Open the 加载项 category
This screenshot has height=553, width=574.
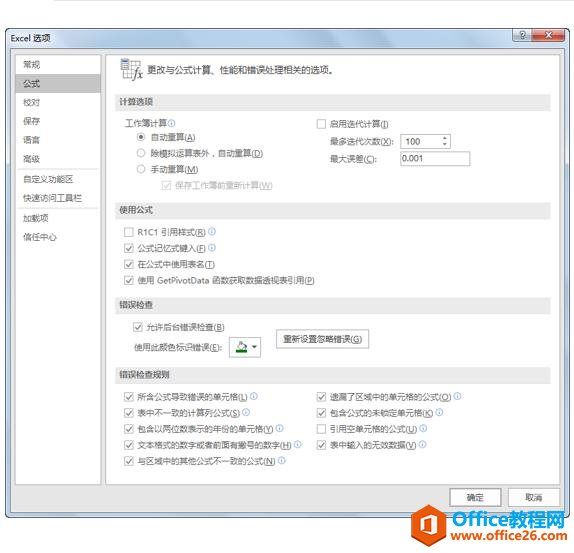point(58,218)
